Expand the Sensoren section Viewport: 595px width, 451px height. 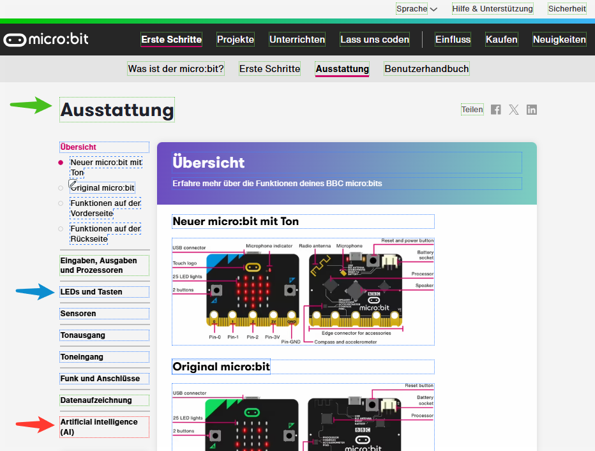[x=104, y=313]
